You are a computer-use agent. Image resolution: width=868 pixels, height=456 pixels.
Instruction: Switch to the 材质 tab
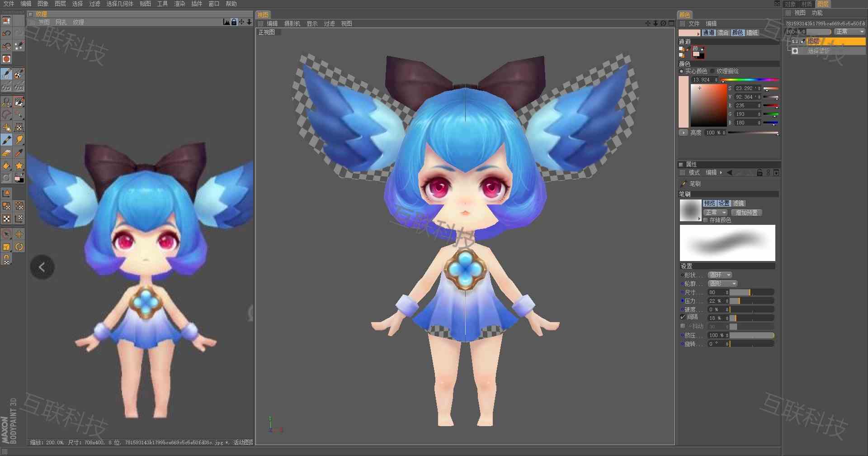[x=807, y=4]
